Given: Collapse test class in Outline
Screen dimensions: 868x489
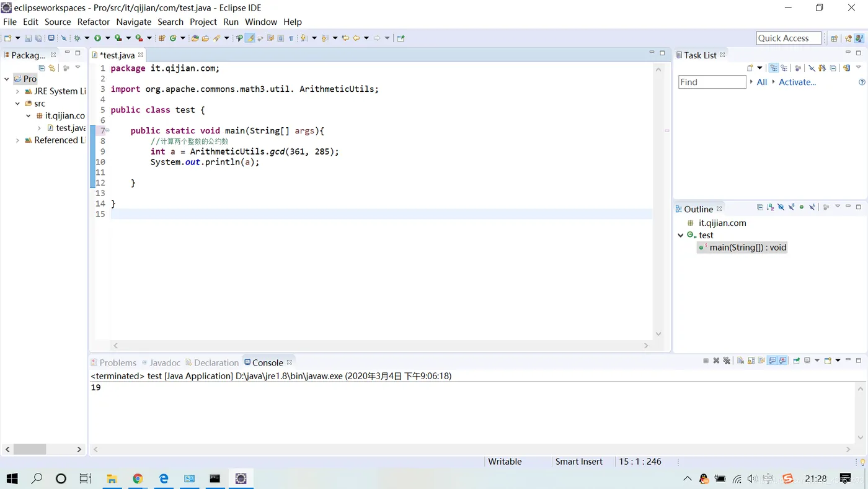Looking at the screenshot, I should click(680, 235).
